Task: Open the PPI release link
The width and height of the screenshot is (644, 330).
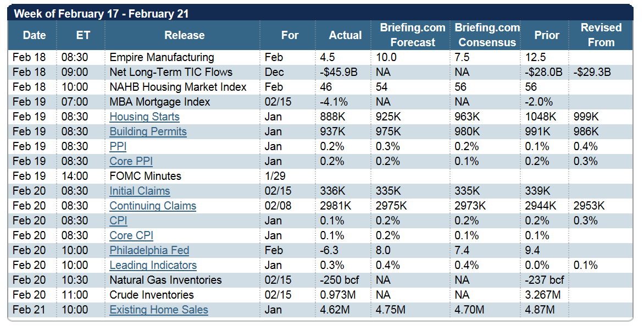Action: point(118,146)
